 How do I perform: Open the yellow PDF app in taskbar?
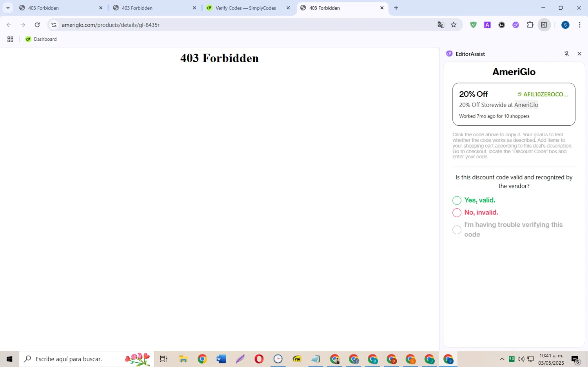tap(297, 359)
